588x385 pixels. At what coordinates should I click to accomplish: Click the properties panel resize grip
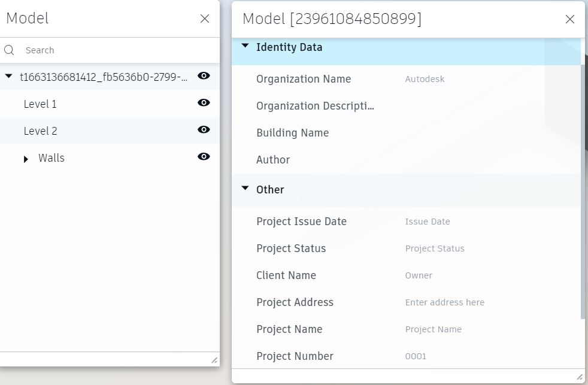579,377
